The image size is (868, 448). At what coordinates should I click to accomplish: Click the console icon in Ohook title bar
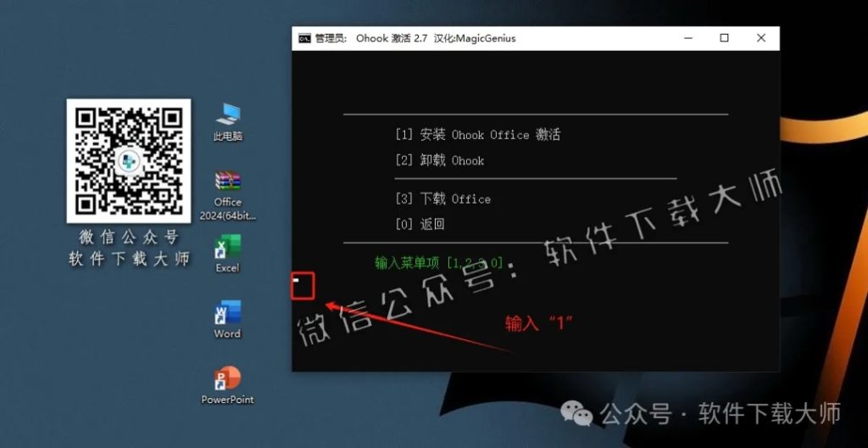[x=304, y=38]
